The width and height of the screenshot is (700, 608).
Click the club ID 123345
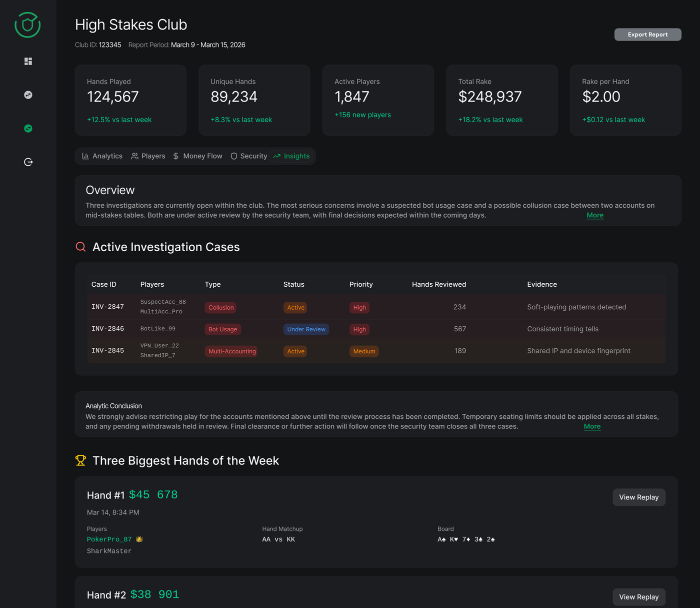[110, 45]
